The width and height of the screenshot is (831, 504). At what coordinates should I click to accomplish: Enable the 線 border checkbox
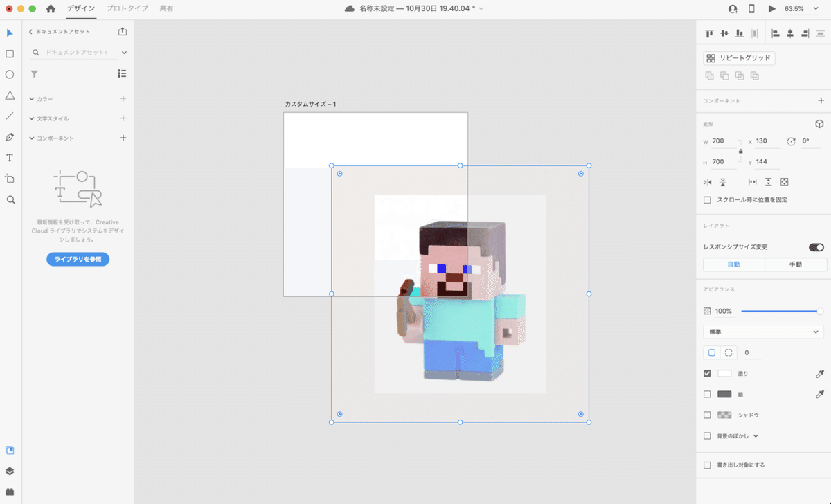click(x=707, y=394)
